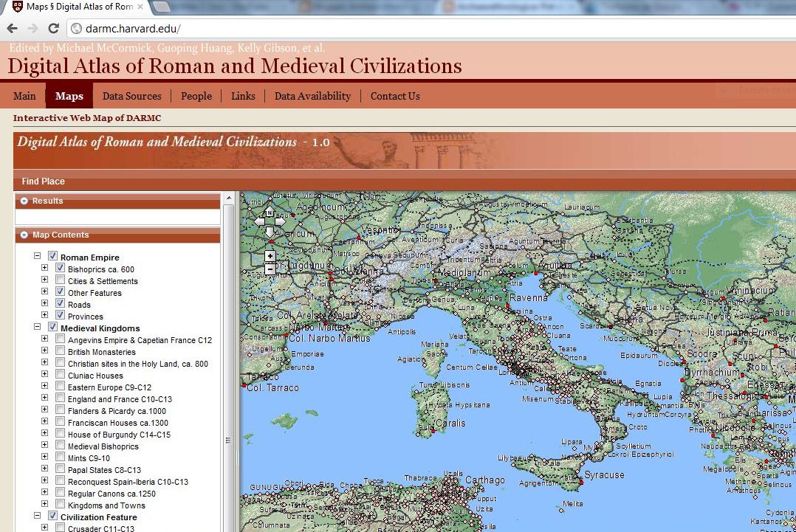Collapse the Civilization Feature tree group
This screenshot has width=796, height=532.
pos(37,516)
